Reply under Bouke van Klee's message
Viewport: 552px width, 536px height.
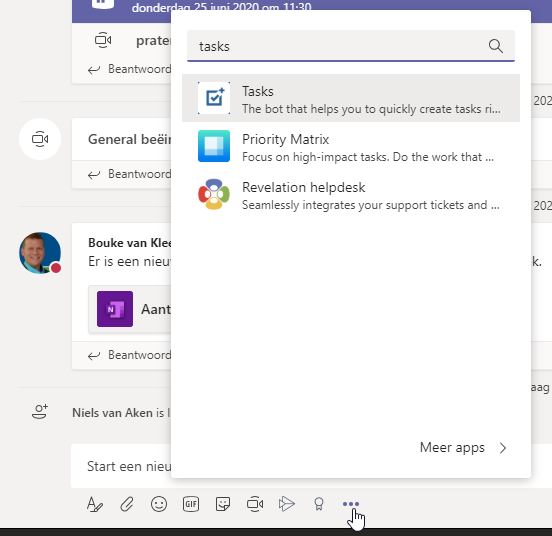tap(129, 355)
